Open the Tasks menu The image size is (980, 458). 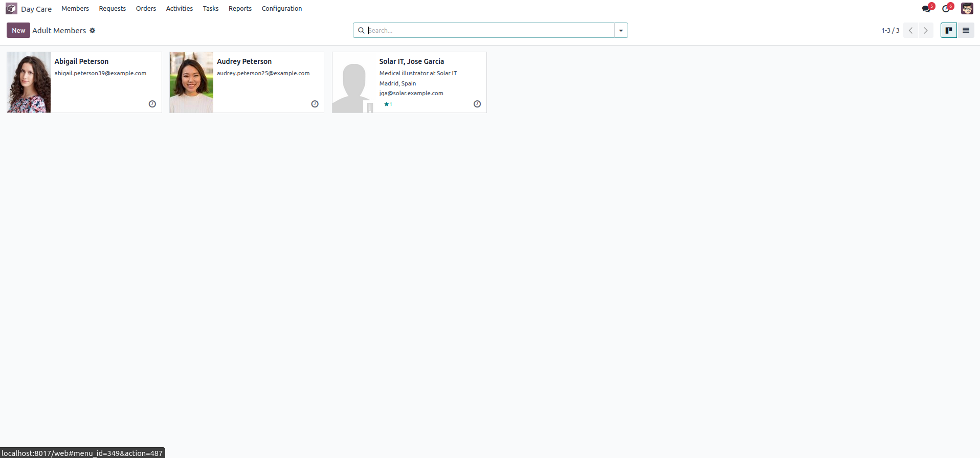click(x=210, y=9)
